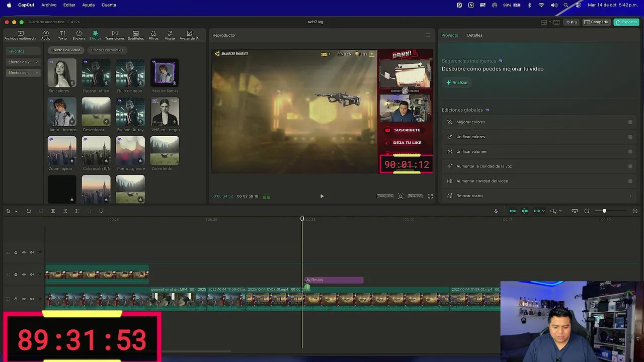This screenshot has height=362, width=644.
Task: Enable Aumentar claridad del video checkbox
Action: coord(630,181)
